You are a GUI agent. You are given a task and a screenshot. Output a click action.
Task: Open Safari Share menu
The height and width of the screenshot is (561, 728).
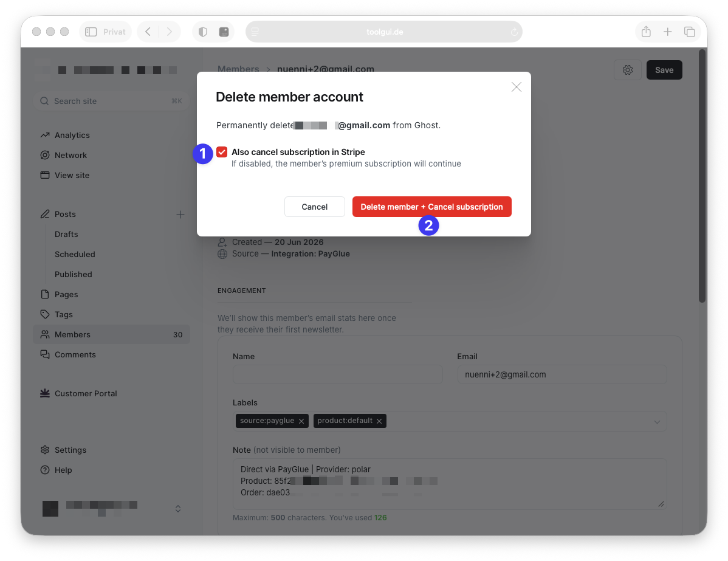pyautogui.click(x=646, y=32)
